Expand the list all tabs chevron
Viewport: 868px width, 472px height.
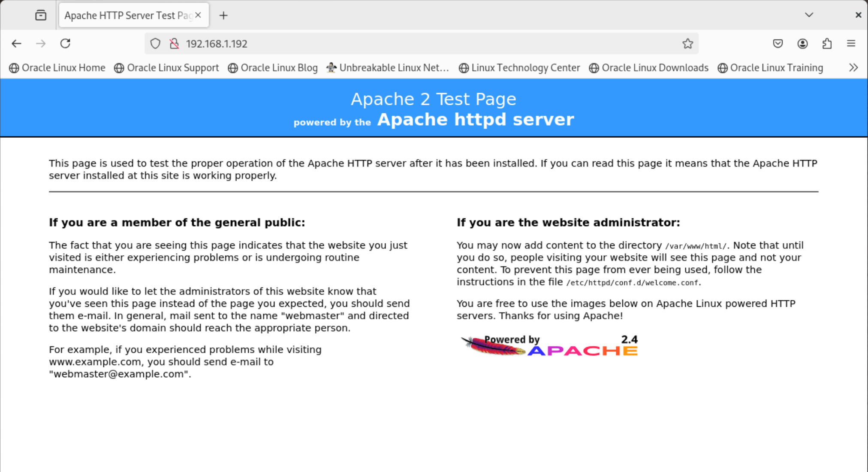(809, 15)
